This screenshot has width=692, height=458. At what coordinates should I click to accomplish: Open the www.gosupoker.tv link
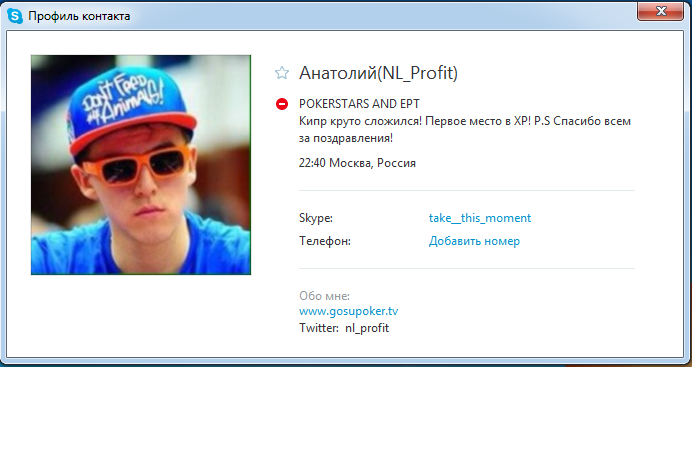click(x=348, y=311)
